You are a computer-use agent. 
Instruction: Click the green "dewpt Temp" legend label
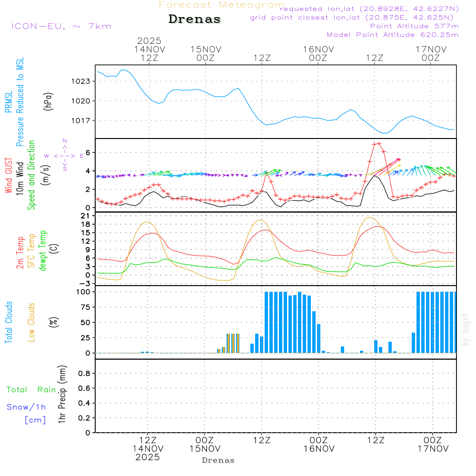(43, 250)
